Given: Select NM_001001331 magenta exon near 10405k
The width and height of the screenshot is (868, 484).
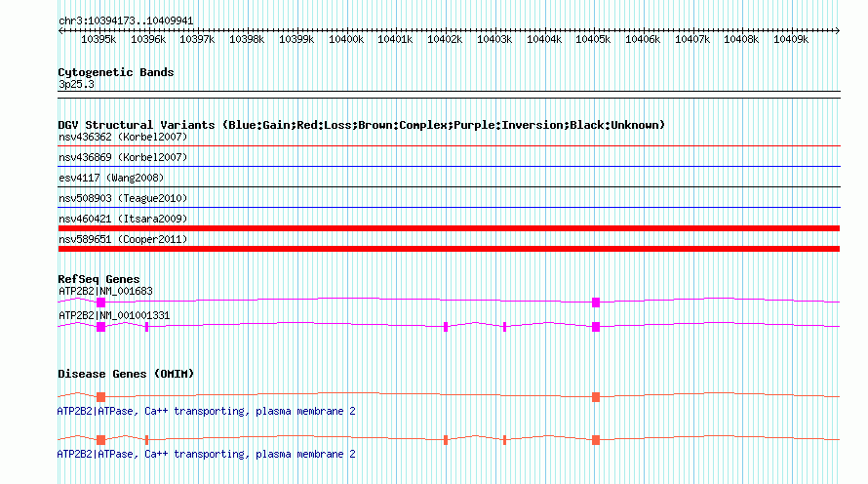Looking at the screenshot, I should coord(596,327).
